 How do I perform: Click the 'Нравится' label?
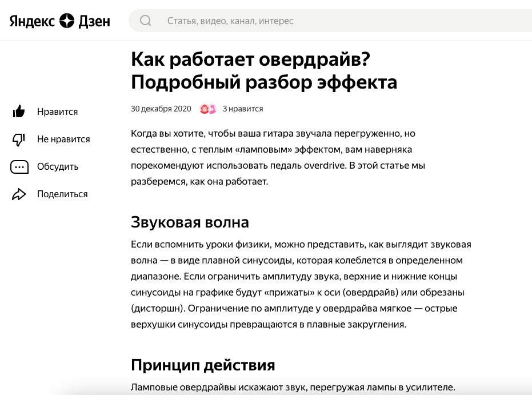(x=57, y=111)
